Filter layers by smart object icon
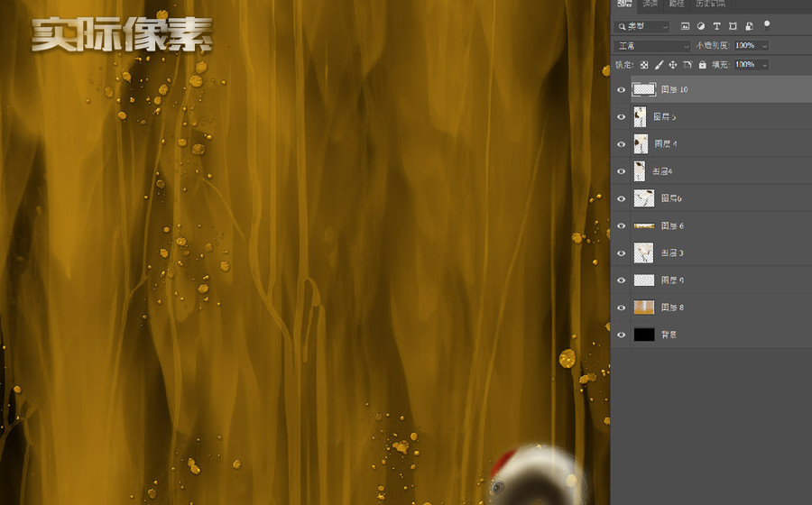 (x=749, y=26)
